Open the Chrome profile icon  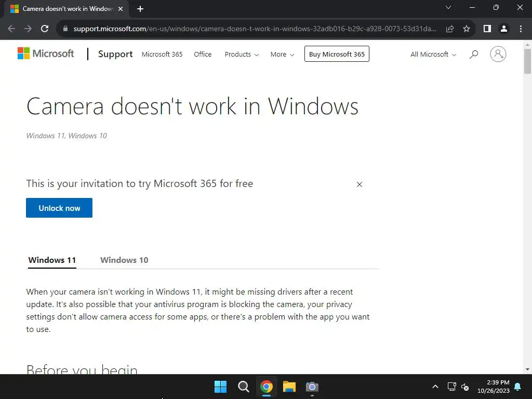[x=504, y=29]
